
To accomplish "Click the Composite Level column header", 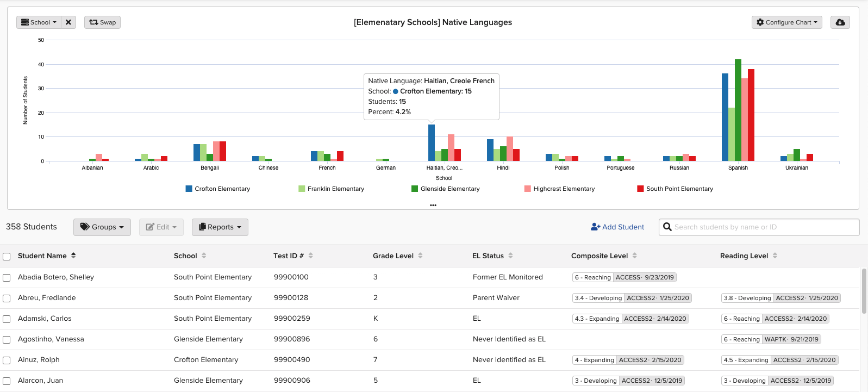I will click(x=600, y=256).
